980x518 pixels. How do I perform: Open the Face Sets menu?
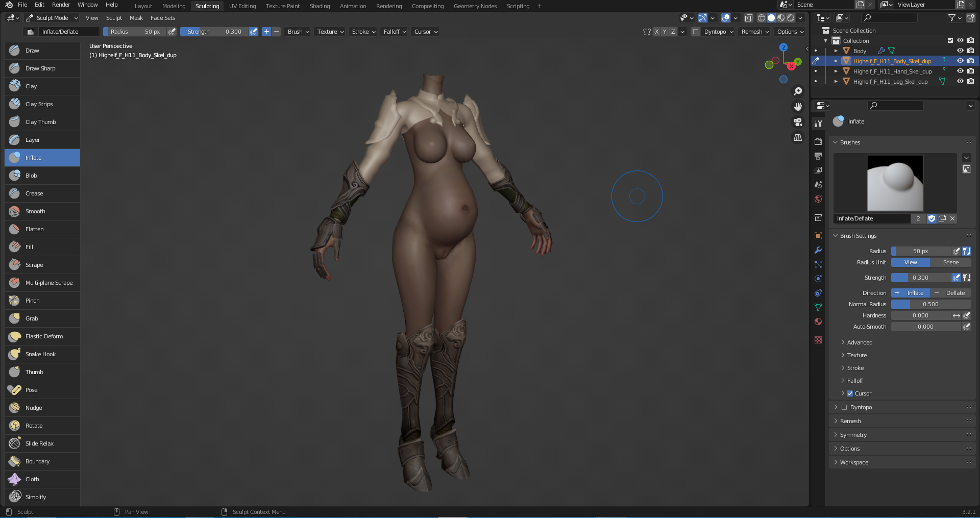coord(163,18)
